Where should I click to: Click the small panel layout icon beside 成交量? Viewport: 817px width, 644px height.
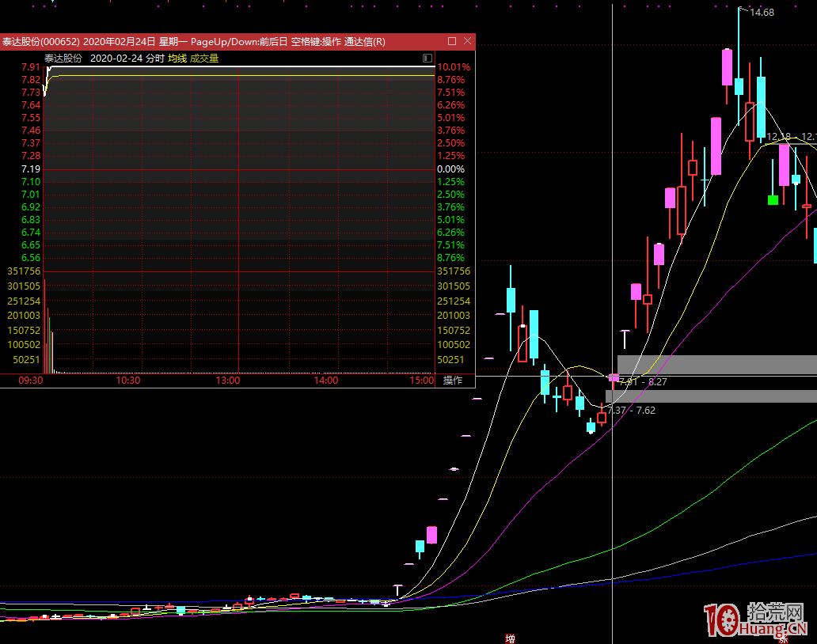click(x=427, y=59)
